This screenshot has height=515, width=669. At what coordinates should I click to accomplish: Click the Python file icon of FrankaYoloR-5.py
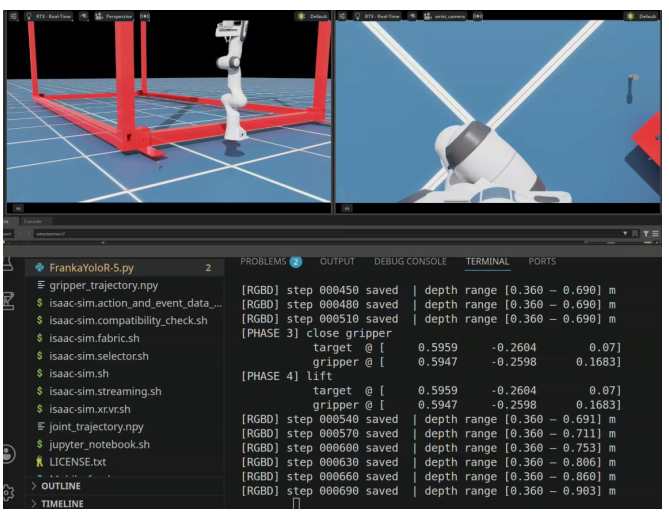[40, 268]
